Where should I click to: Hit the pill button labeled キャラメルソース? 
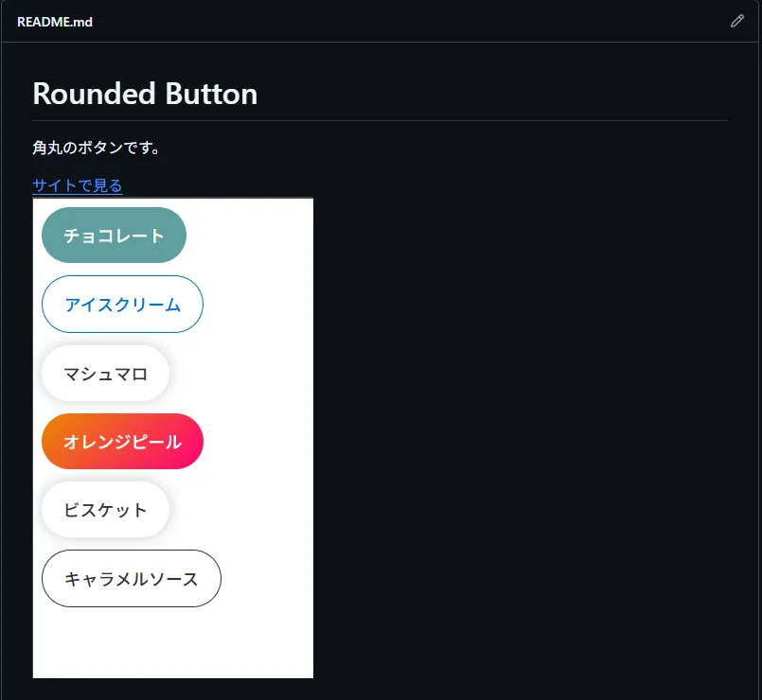[x=132, y=578]
